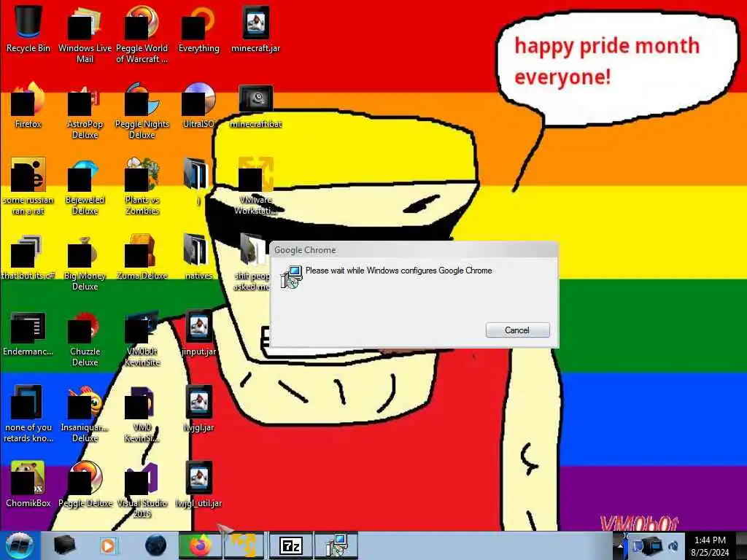Switch to Firefox in the taskbar

201,545
